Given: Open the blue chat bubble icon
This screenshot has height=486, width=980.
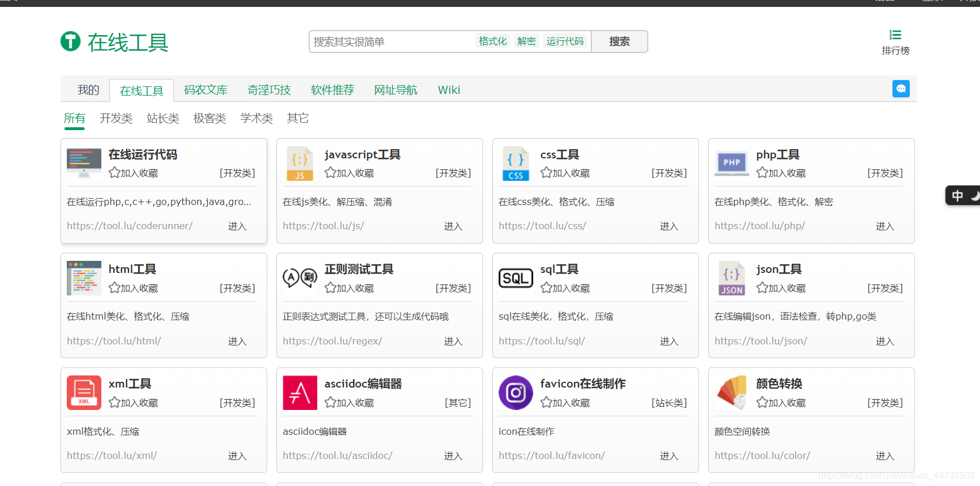Looking at the screenshot, I should (901, 89).
